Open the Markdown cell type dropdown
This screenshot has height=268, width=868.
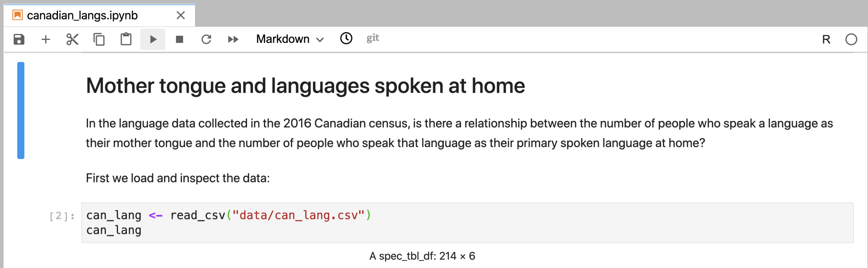tap(290, 39)
